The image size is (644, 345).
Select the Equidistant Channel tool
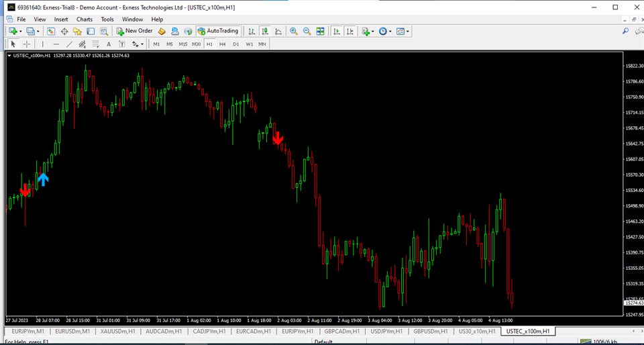pos(82,44)
